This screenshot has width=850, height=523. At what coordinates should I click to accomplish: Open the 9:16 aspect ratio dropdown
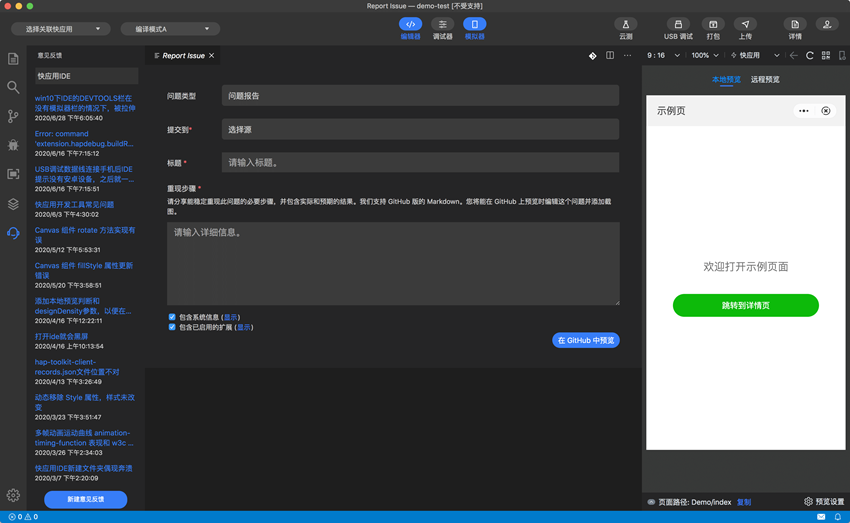[x=662, y=55]
